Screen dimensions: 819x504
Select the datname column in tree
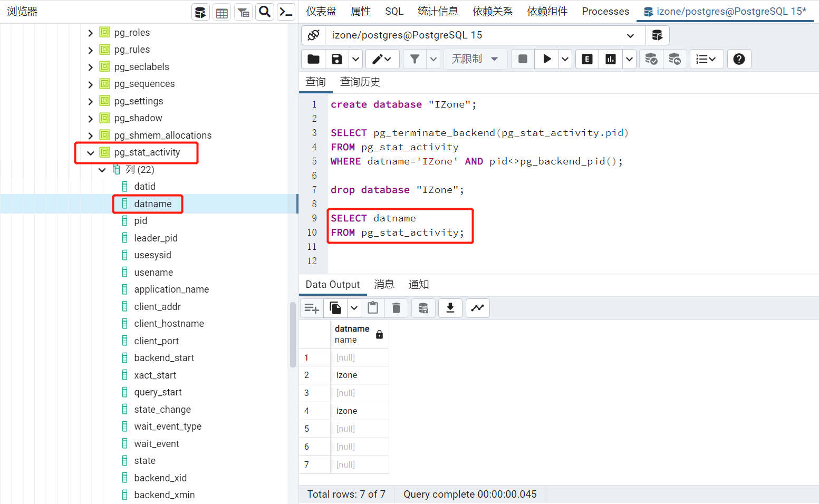click(152, 204)
